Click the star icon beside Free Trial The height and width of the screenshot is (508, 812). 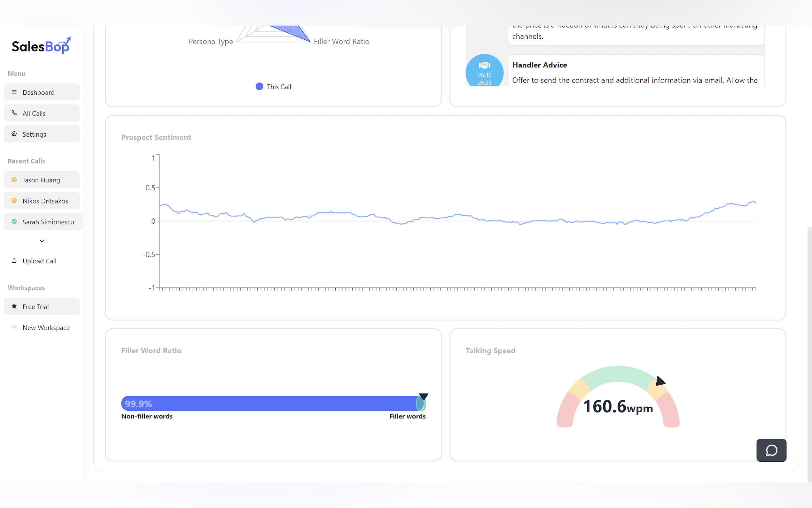[x=14, y=306]
